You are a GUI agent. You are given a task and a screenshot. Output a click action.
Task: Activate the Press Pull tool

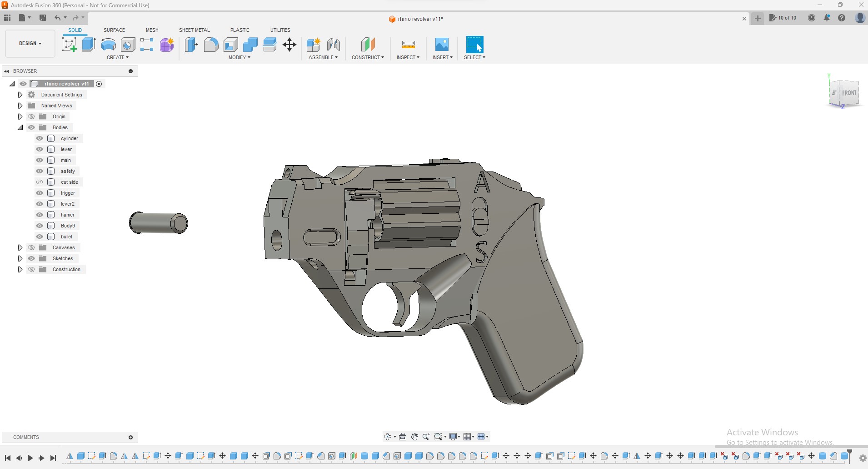pyautogui.click(x=191, y=45)
